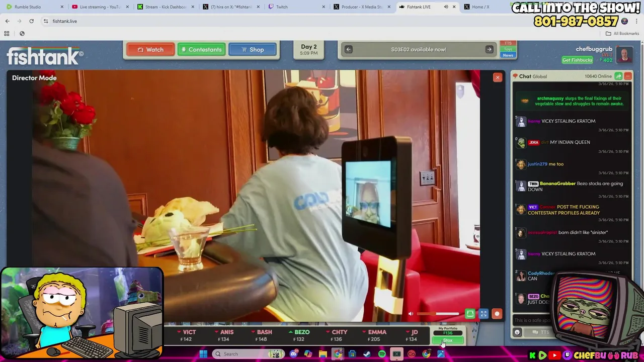Viewport: 644px width, 362px height.
Task: Mute the video player speaker icon
Action: coord(411,314)
